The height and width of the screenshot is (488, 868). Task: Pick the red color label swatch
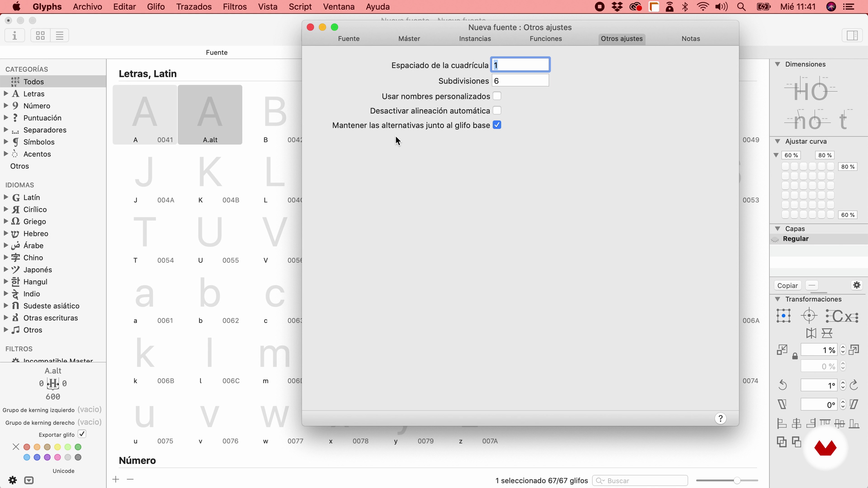(x=27, y=447)
